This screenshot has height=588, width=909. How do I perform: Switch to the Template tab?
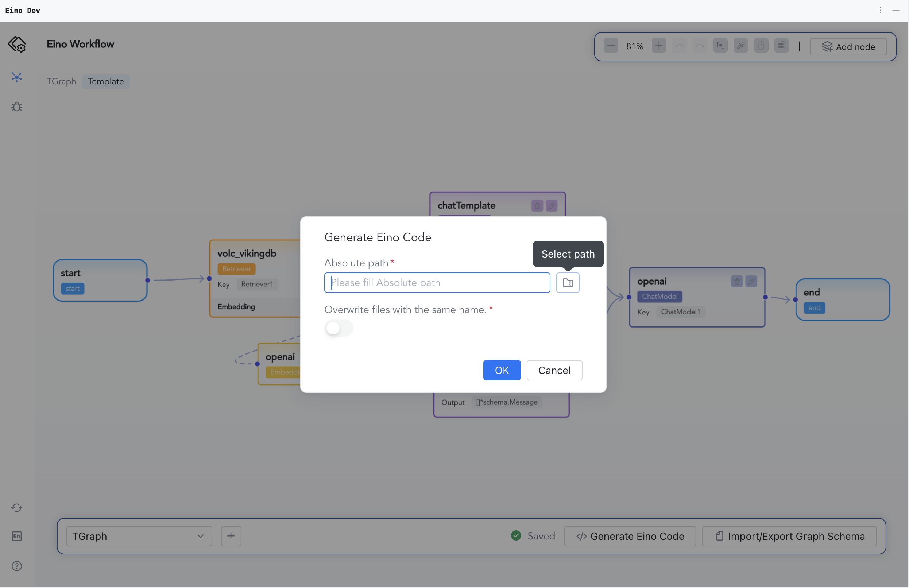pyautogui.click(x=106, y=81)
